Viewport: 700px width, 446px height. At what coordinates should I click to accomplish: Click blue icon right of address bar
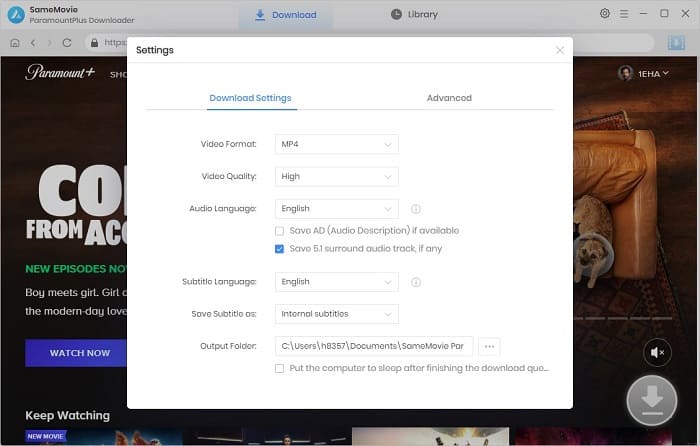point(676,43)
